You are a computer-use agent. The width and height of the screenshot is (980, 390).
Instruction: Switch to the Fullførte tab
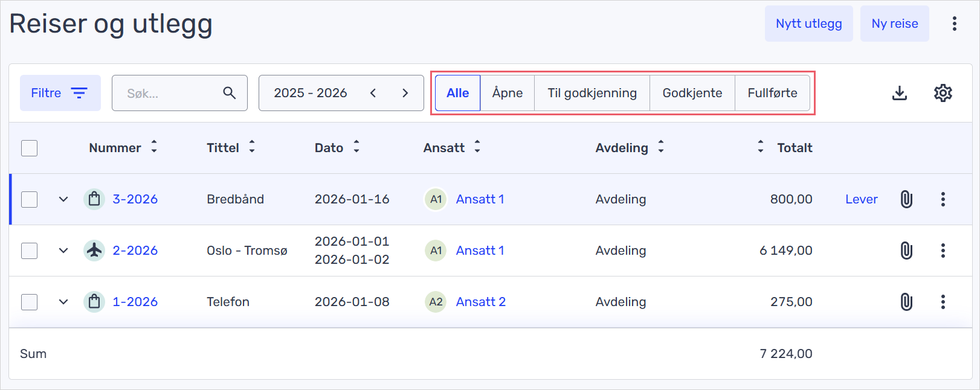[772, 93]
